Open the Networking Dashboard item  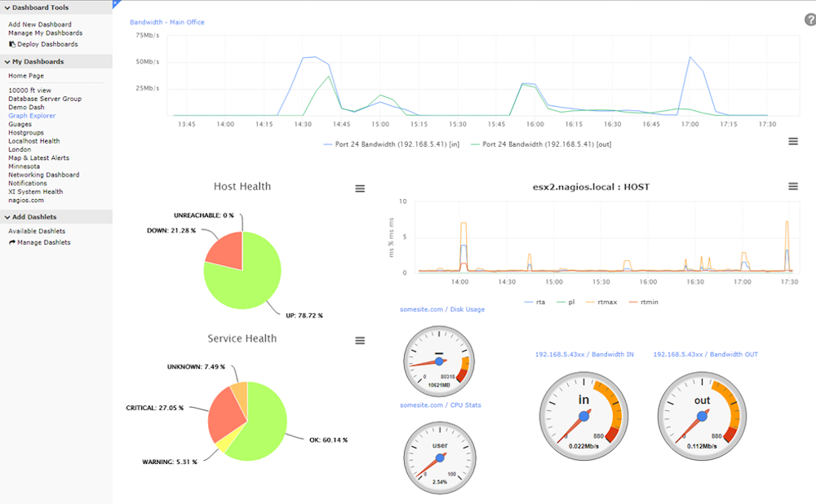click(x=44, y=175)
